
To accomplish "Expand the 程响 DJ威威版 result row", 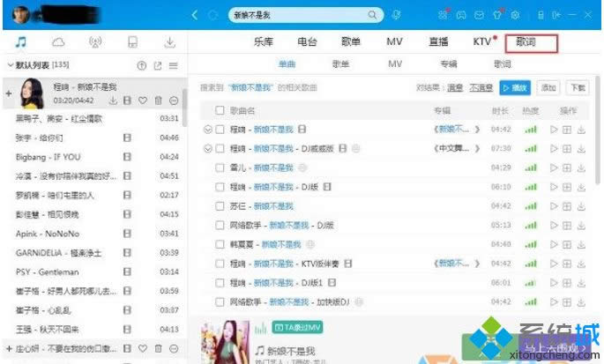I will (208, 148).
